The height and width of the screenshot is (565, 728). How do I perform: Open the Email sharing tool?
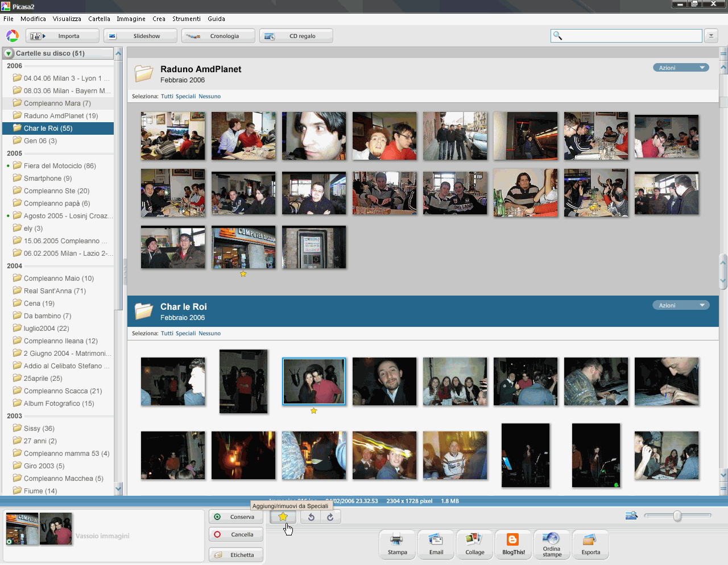tap(436, 545)
